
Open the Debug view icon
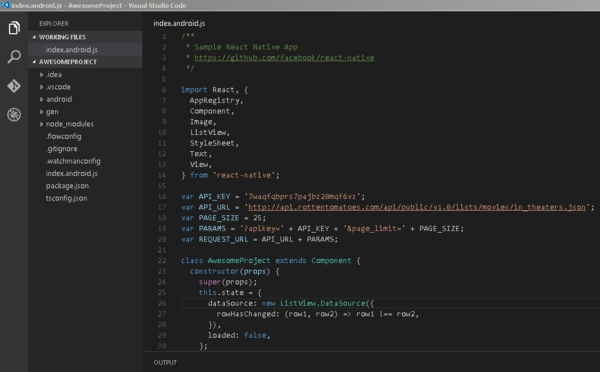click(x=14, y=114)
